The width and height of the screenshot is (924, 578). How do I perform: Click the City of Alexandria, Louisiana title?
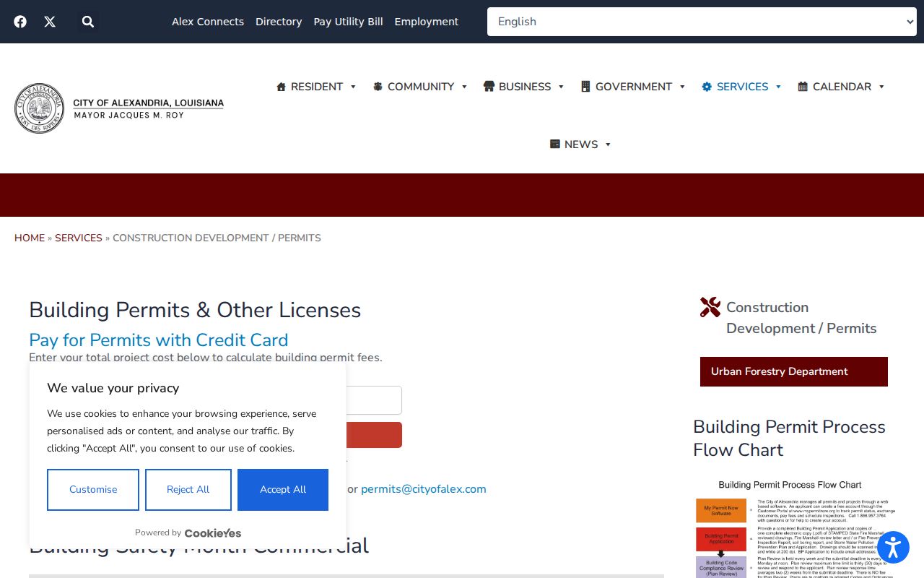[x=149, y=103]
